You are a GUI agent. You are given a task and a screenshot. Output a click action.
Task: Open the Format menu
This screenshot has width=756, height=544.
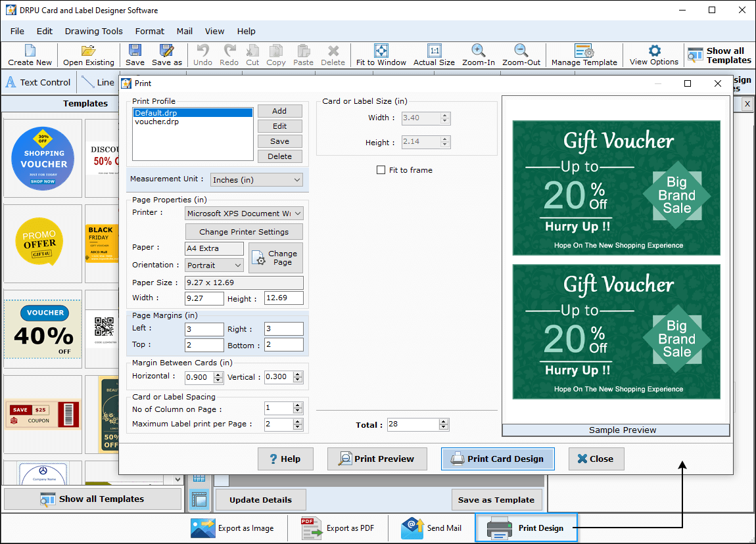149,32
